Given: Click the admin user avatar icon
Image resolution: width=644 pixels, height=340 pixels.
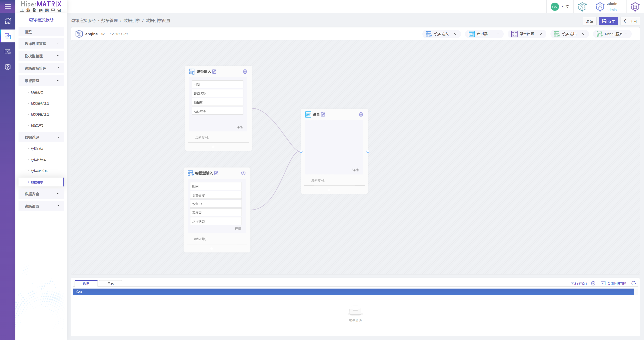Looking at the screenshot, I should (600, 7).
